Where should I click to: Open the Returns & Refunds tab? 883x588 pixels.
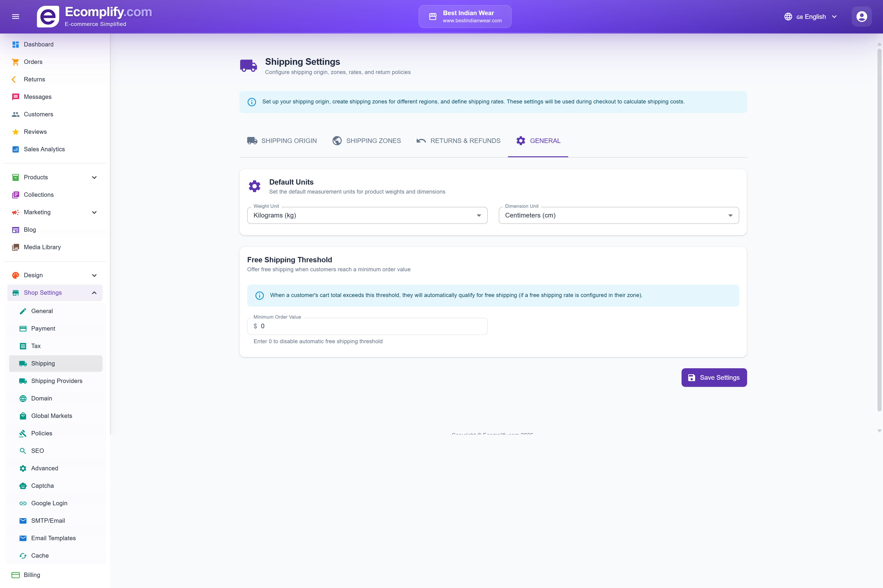(458, 141)
